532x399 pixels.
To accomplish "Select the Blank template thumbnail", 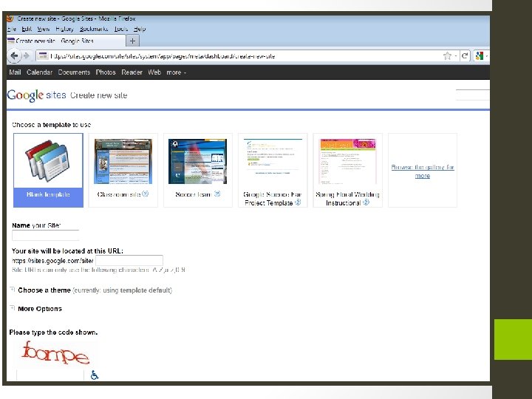I will pyautogui.click(x=48, y=161).
